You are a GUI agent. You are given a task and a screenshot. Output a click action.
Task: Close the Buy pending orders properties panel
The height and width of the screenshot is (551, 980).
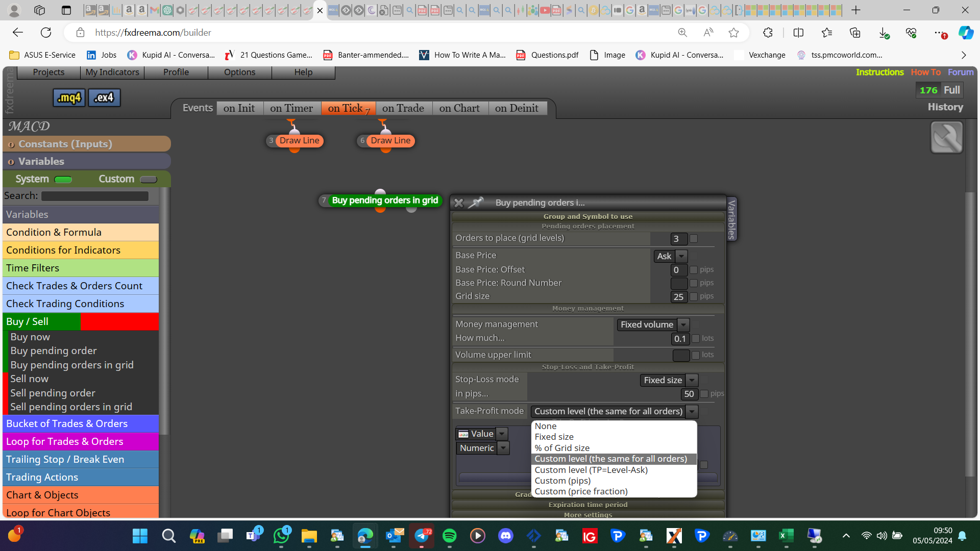[458, 203]
